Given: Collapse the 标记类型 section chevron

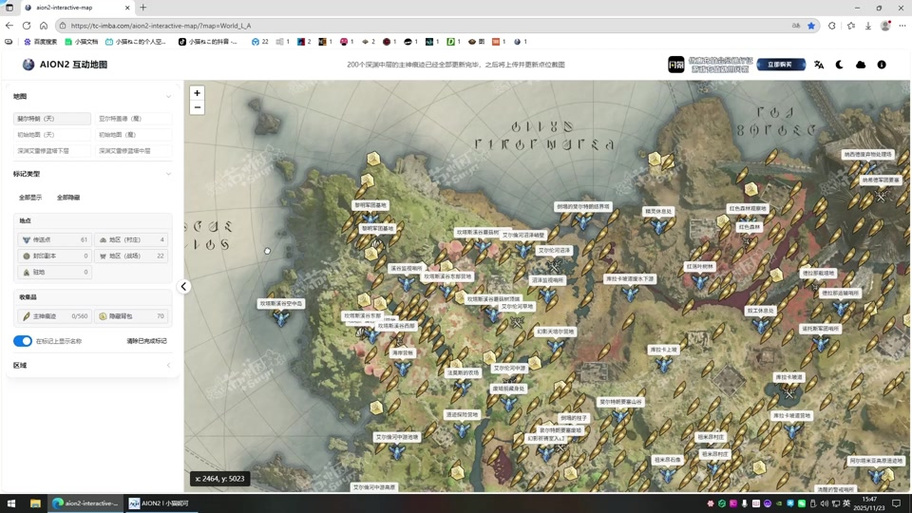Looking at the screenshot, I should (168, 174).
